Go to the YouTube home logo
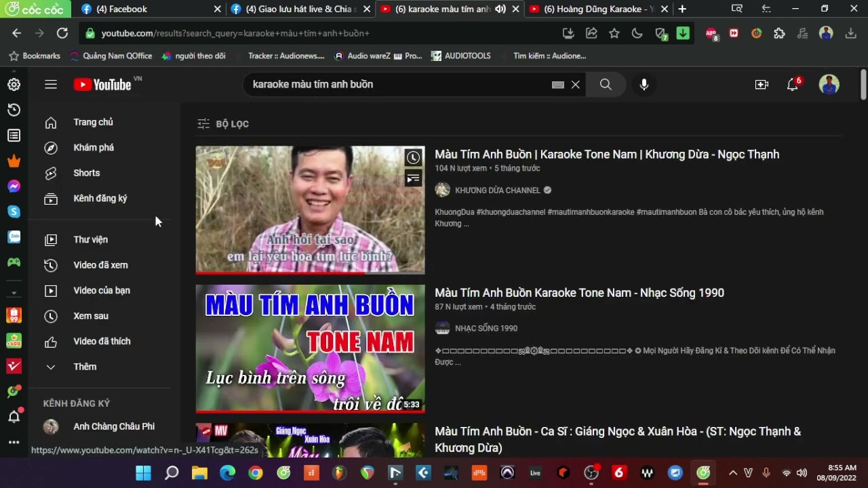This screenshot has height=488, width=868. [x=103, y=85]
